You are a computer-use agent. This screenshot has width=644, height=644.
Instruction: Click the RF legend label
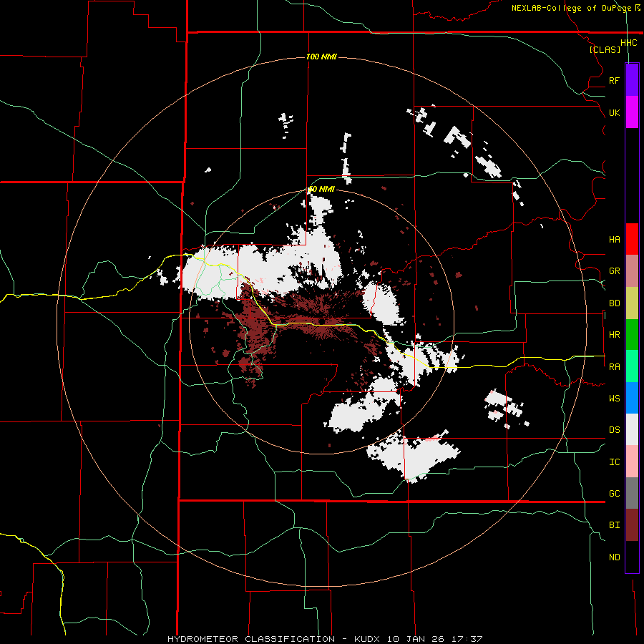tap(614, 80)
